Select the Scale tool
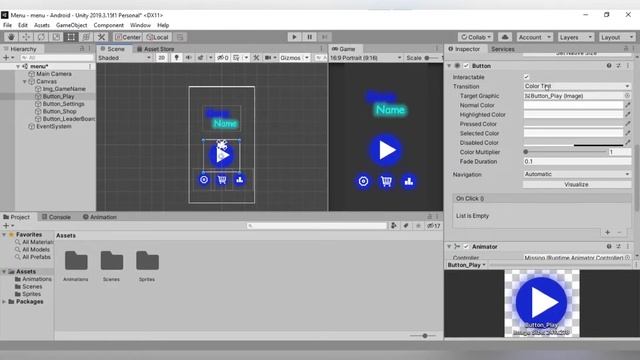 point(56,37)
